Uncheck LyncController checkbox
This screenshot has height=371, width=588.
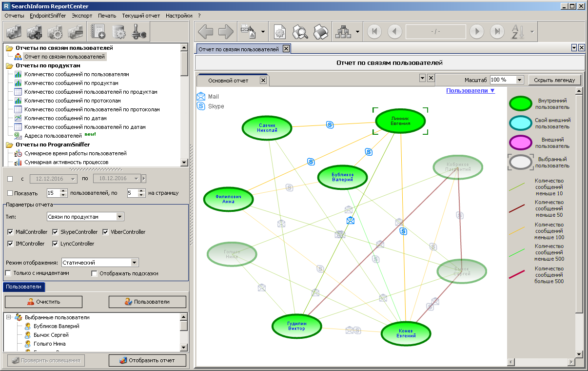(x=55, y=244)
